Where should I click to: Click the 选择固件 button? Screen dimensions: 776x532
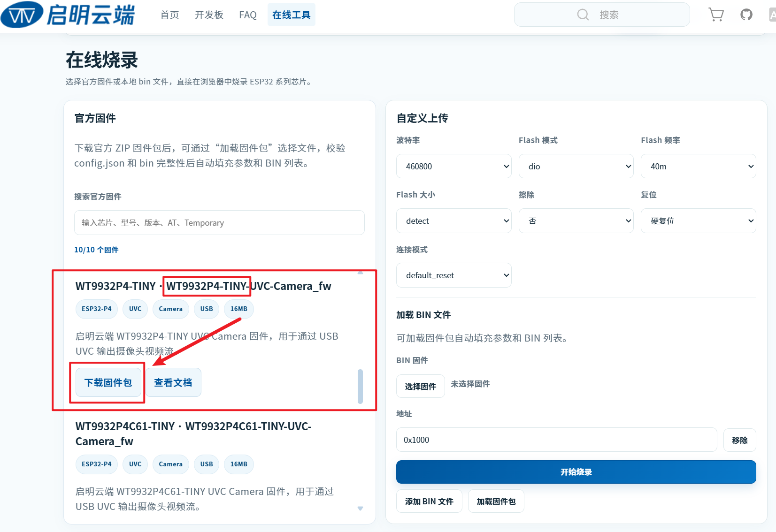[x=420, y=386]
